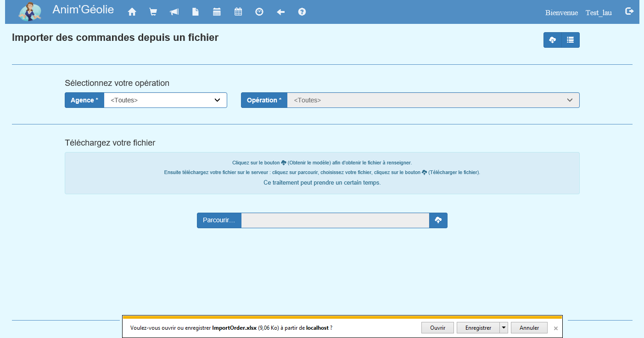Click the back arrow icon
Screen dimensions: 644x338
pos(281,12)
